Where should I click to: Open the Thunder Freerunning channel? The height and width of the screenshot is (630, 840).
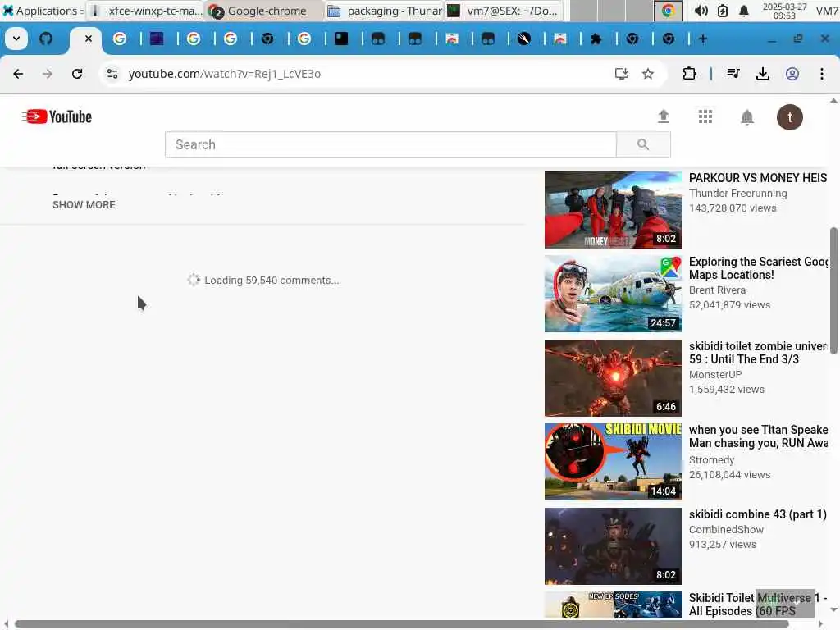point(737,194)
